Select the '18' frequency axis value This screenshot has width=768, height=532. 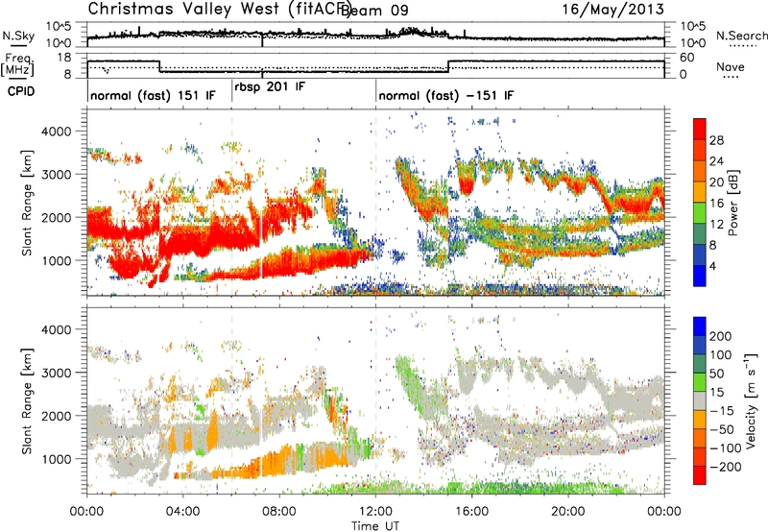coord(64,58)
